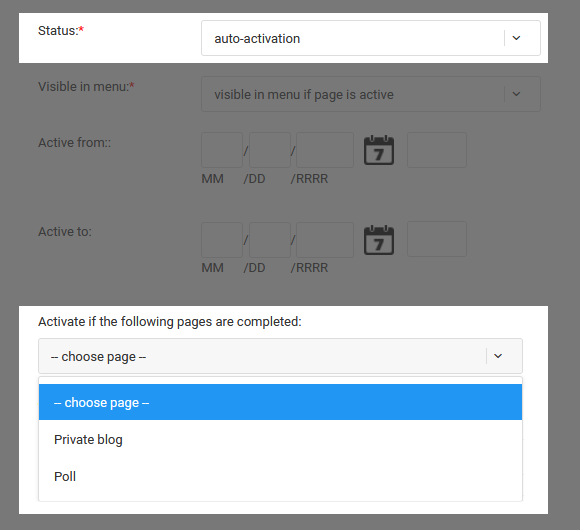This screenshot has height=530, width=580.
Task: Select the highlighted '-- choose page --' option
Action: (280, 402)
